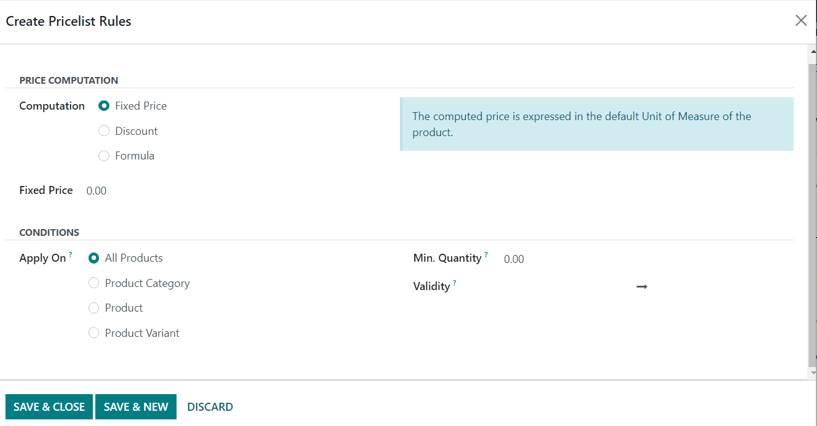Discard the pricelist rule changes
This screenshot has width=817, height=426.
[210, 407]
